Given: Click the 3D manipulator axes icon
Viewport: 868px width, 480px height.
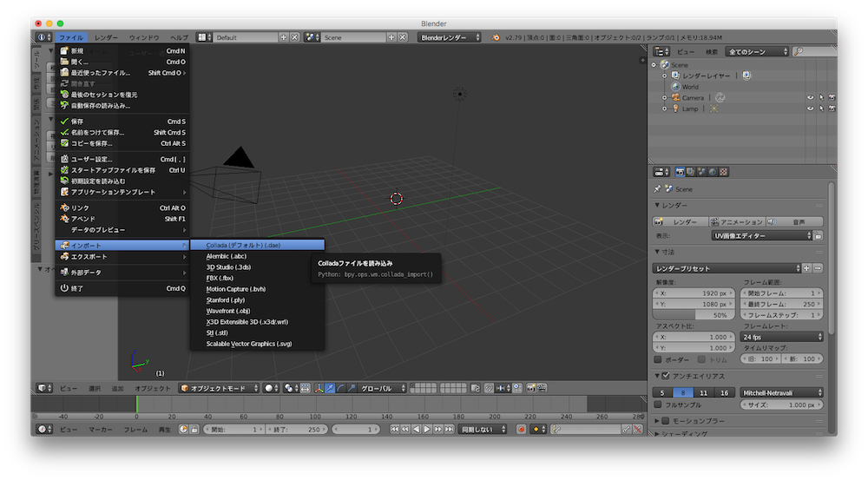Looking at the screenshot, I should pos(319,389).
